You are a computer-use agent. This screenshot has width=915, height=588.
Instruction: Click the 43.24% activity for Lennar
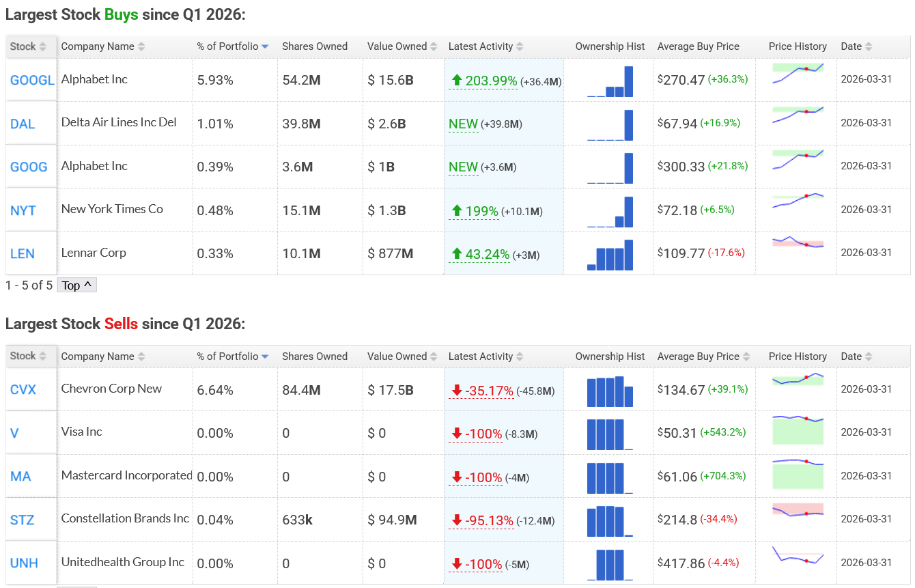(x=479, y=254)
